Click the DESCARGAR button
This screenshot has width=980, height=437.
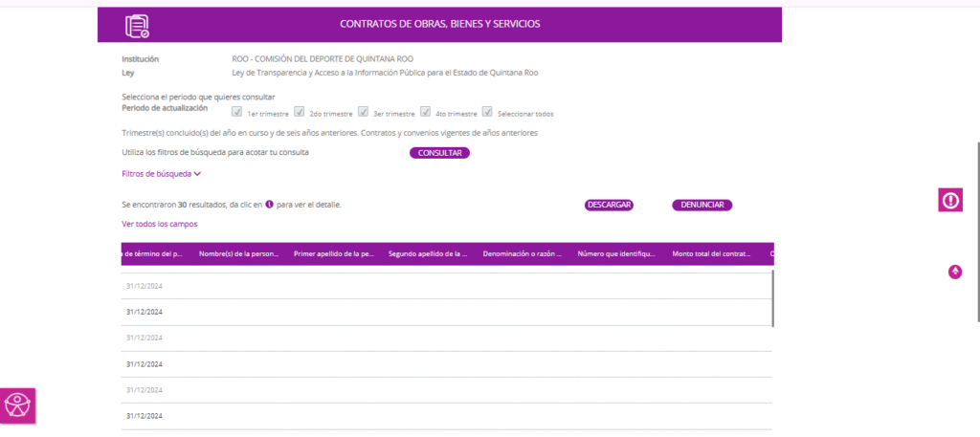609,205
